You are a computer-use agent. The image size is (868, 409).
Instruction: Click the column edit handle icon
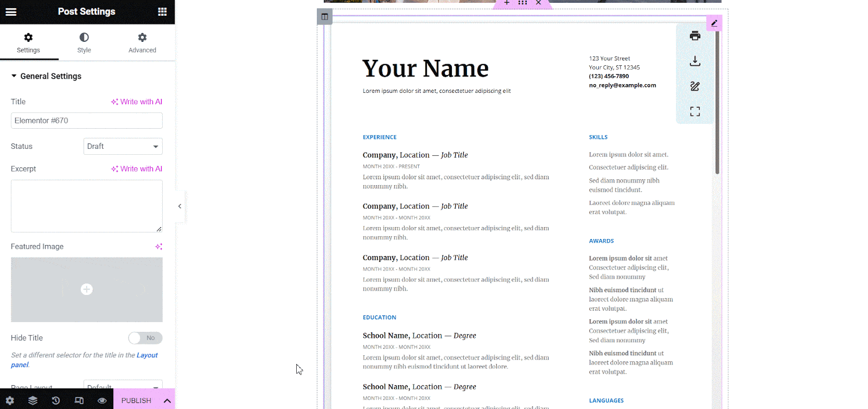pyautogui.click(x=324, y=16)
